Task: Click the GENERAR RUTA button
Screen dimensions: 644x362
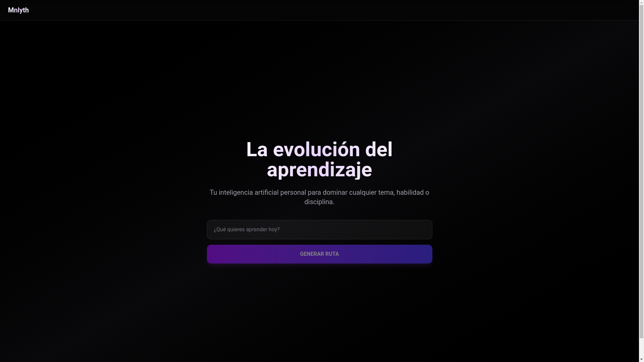Action: 319,254
